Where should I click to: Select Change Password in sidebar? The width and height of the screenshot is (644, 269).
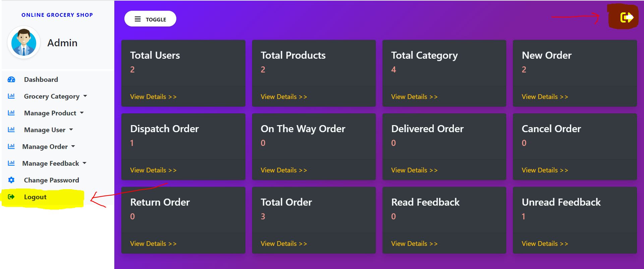point(51,180)
